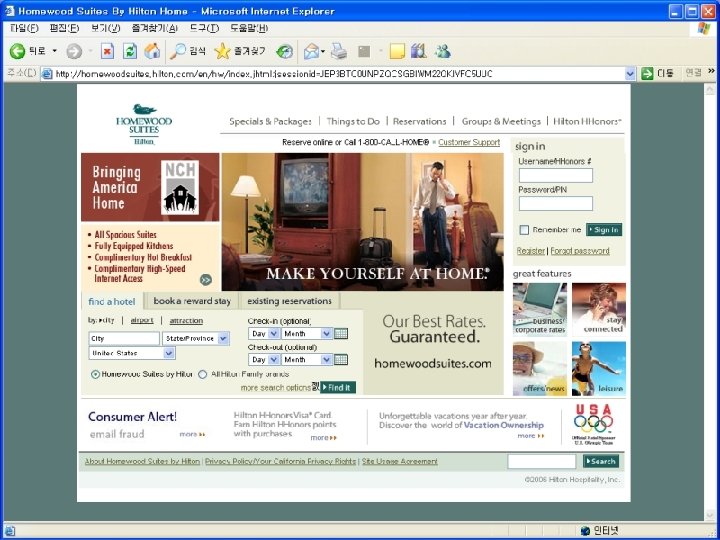Click NCH house logo banner
This screenshot has height=540, width=720.
180,187
